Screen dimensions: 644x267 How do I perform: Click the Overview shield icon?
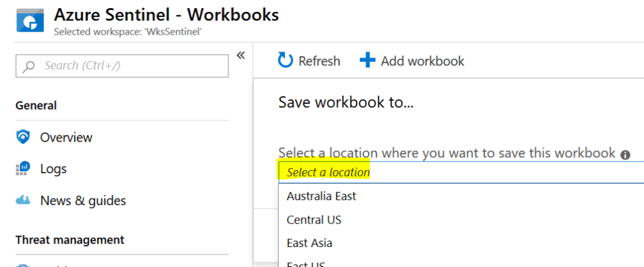click(23, 137)
